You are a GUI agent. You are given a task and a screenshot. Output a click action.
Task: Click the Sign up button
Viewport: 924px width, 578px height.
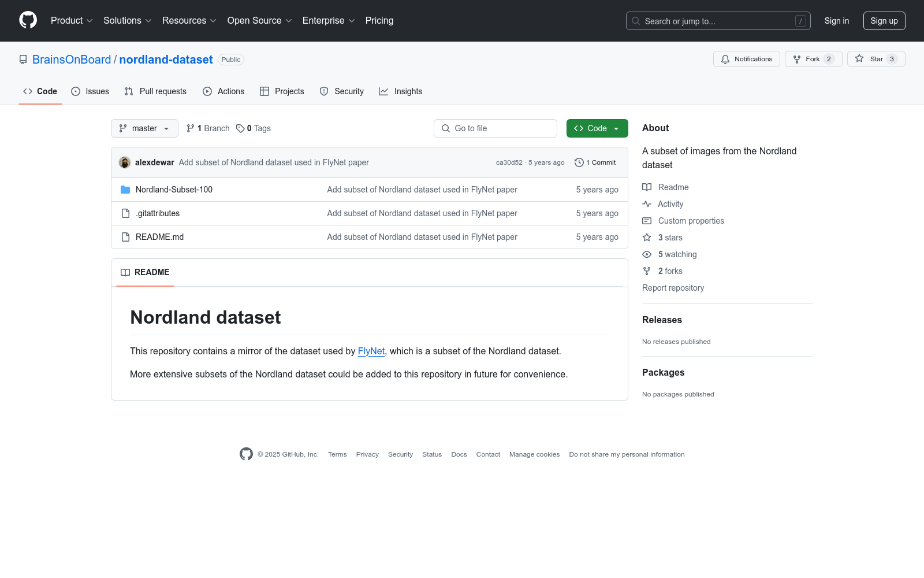pyautogui.click(x=884, y=21)
